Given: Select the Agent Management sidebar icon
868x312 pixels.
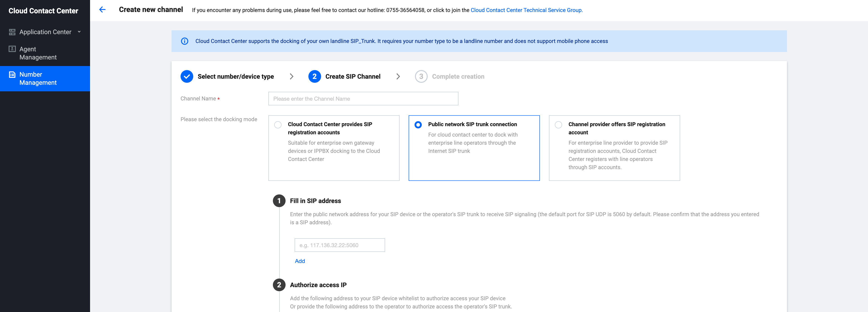Looking at the screenshot, I should pos(12,49).
